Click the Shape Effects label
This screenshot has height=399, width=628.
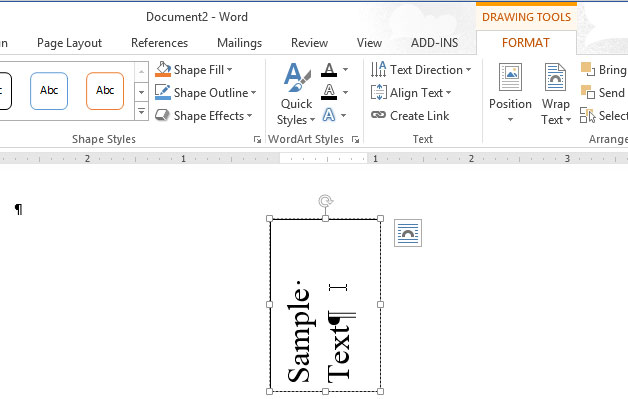pos(209,116)
